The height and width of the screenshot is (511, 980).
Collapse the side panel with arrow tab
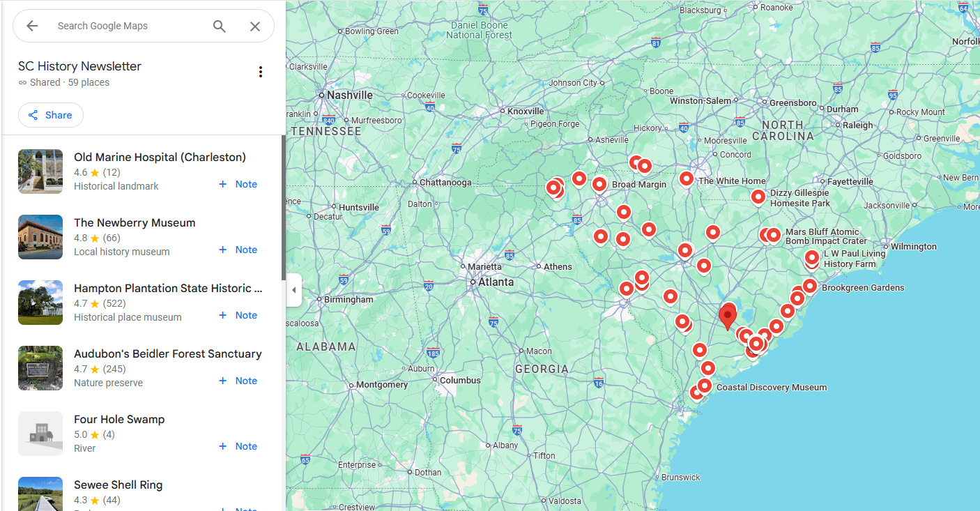294,290
